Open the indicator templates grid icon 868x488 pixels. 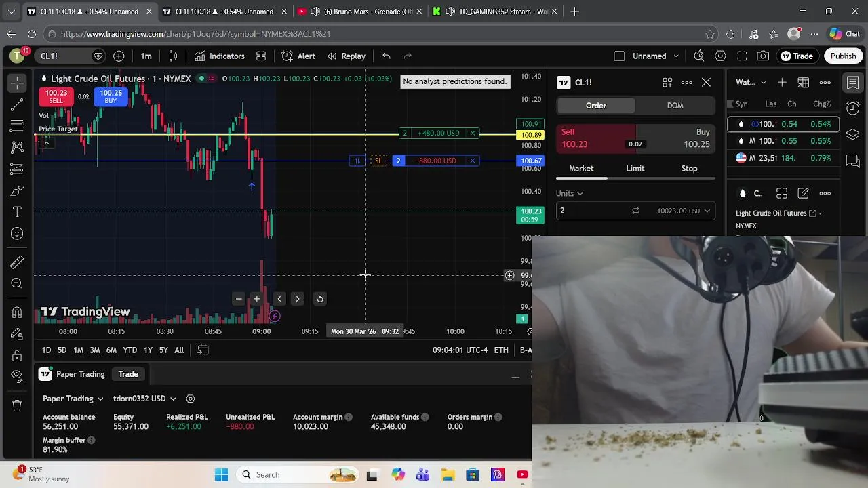[x=261, y=56]
